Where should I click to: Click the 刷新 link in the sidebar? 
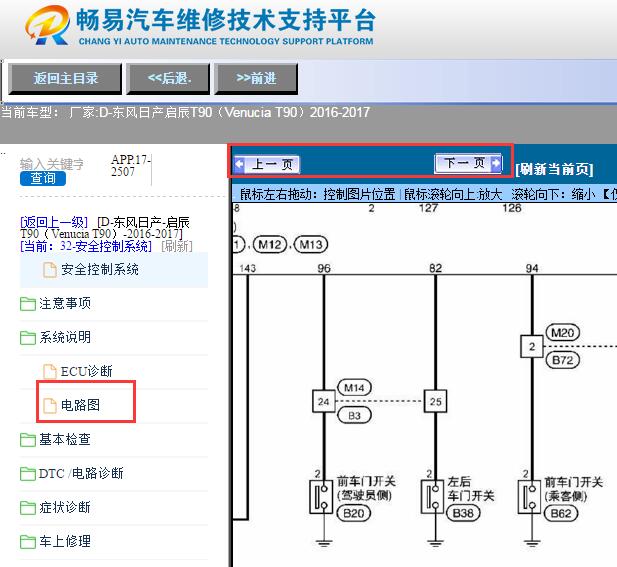tap(177, 246)
